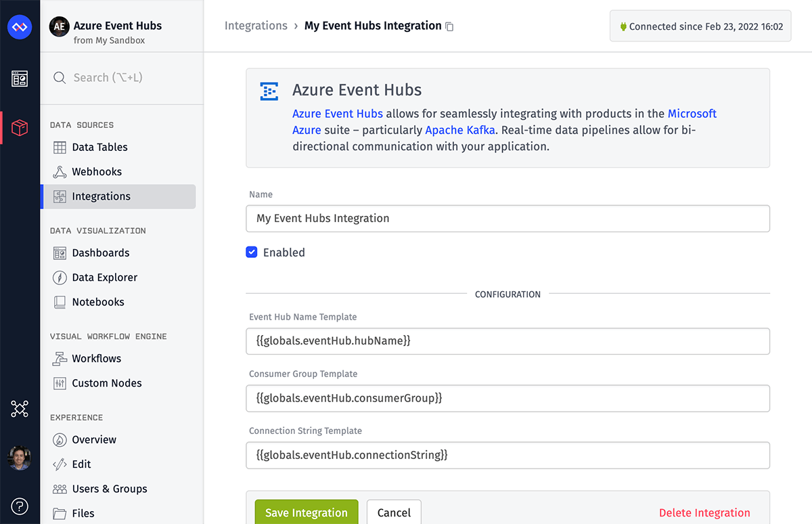Click the Azure Event Hubs logo in info panel

[269, 91]
